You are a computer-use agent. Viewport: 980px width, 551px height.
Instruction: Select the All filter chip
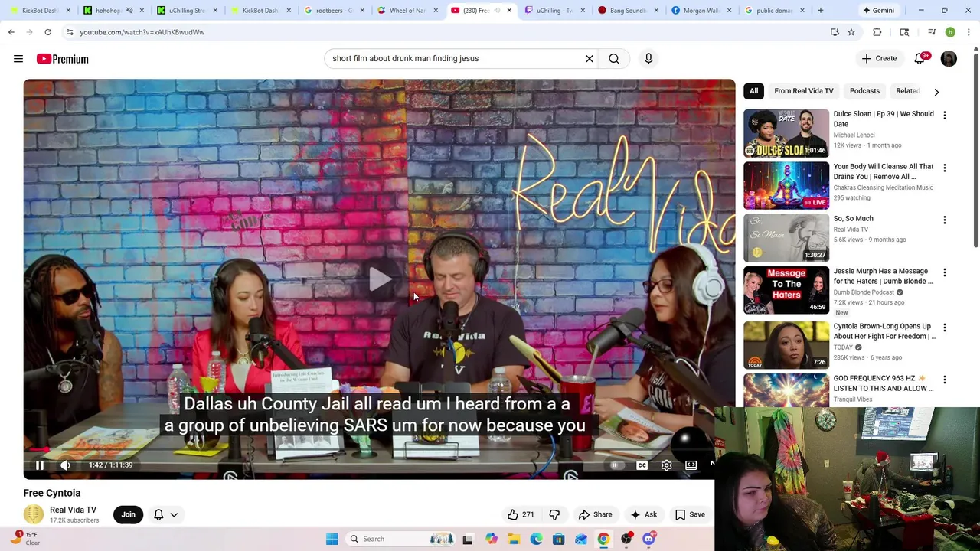tap(753, 91)
